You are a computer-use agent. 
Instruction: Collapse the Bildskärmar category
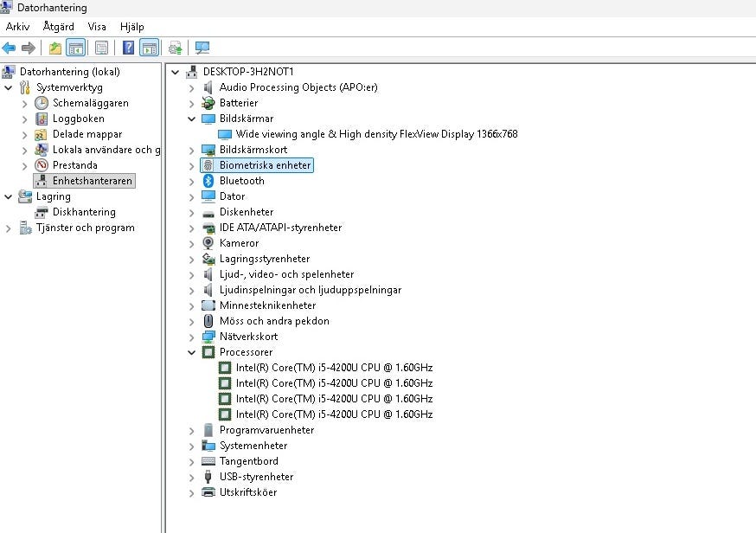point(191,119)
